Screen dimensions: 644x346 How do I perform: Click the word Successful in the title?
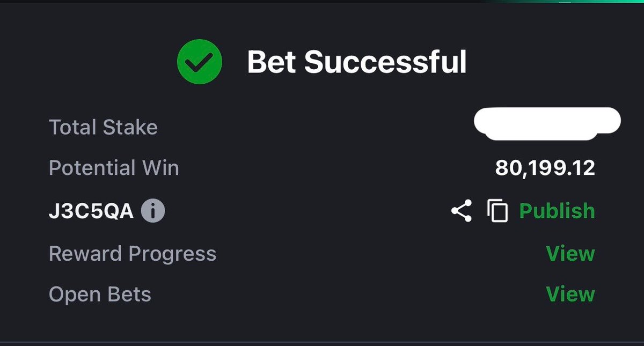[386, 63]
